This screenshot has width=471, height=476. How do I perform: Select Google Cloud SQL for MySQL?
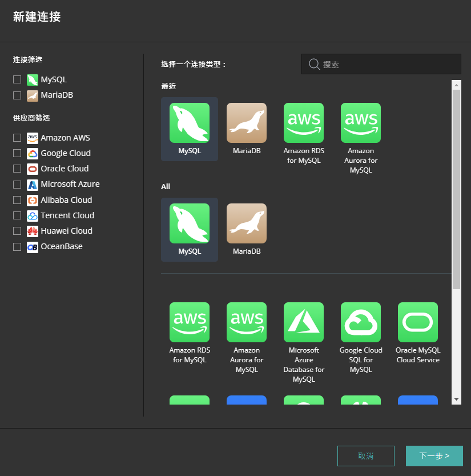(x=361, y=338)
